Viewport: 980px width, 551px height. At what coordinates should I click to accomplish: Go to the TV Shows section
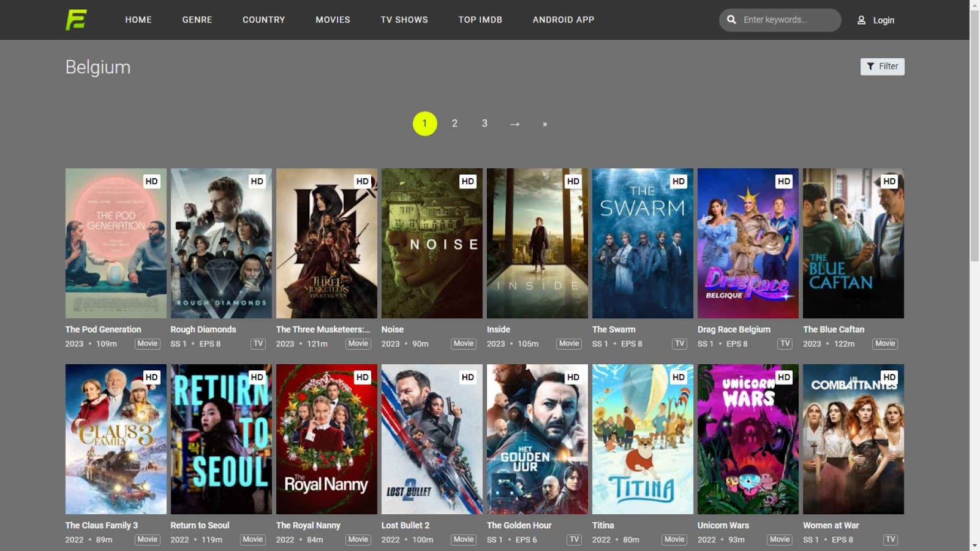point(404,20)
